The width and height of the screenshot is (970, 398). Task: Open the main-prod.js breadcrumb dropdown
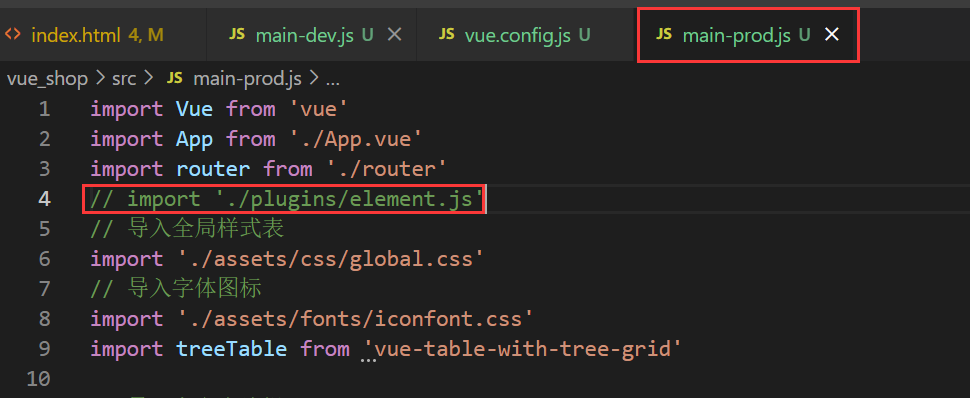tap(247, 79)
